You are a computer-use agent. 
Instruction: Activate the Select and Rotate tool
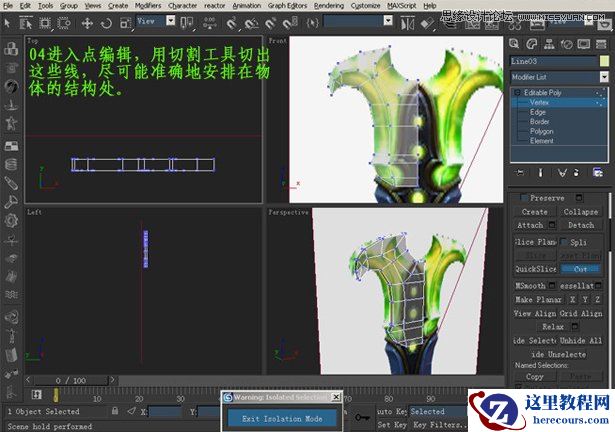click(106, 24)
